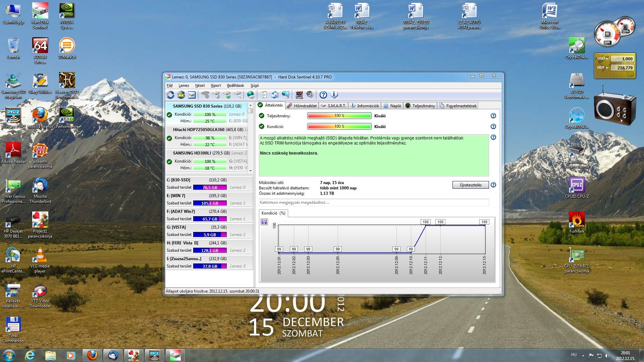This screenshot has height=362, width=644.
Task: Click the disk list scrollbar down arrow
Action: coord(250,171)
